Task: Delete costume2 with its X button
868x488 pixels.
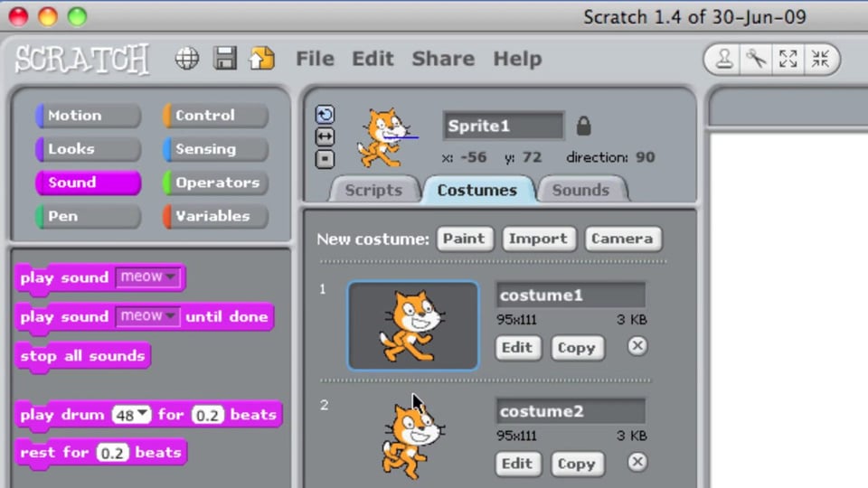Action: point(637,462)
